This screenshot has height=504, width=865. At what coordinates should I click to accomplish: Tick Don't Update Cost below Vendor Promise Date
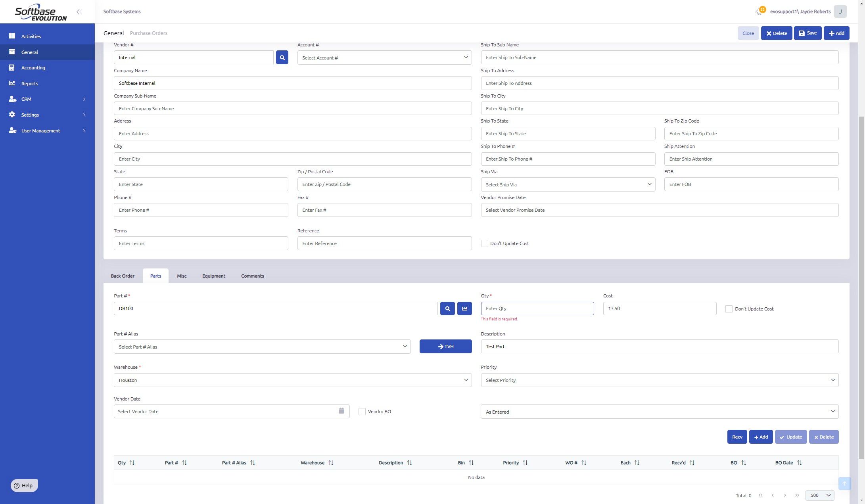click(x=484, y=243)
